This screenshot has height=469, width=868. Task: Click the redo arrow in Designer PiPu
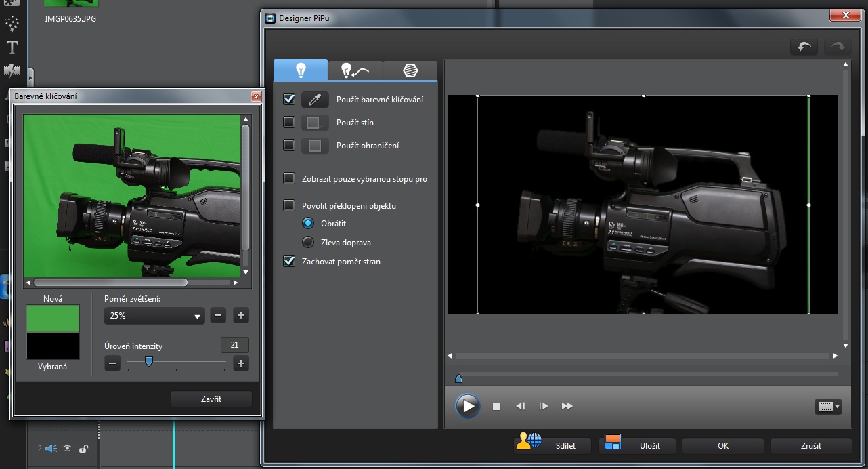click(838, 47)
